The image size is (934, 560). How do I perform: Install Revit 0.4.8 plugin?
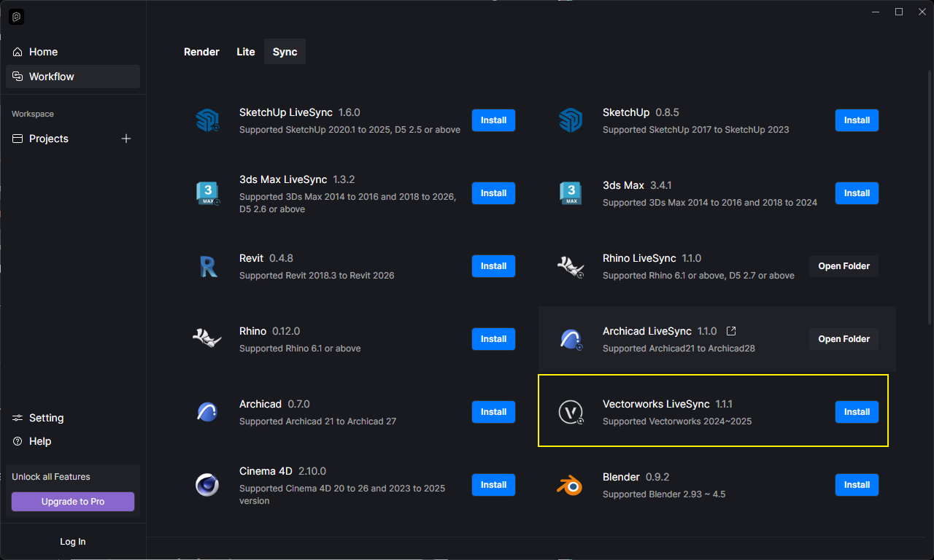[493, 266]
